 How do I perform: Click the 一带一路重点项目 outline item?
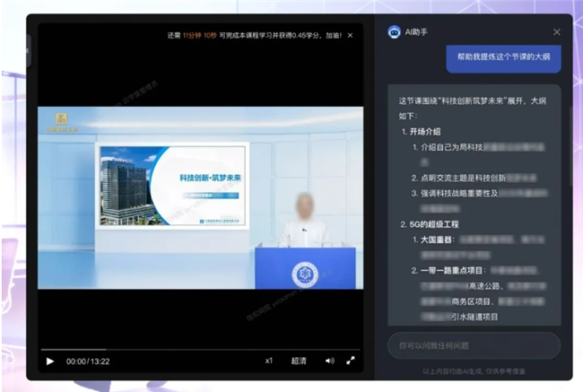coord(453,270)
